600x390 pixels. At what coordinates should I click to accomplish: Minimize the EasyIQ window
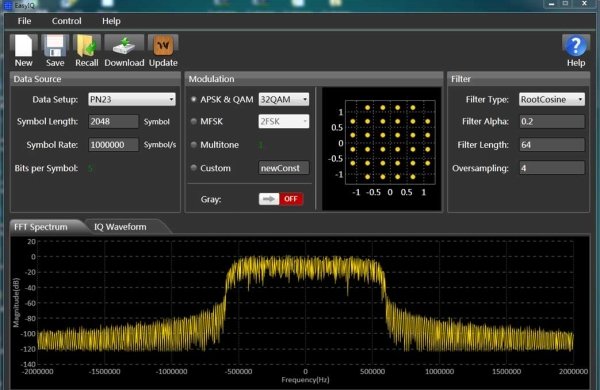click(551, 4)
